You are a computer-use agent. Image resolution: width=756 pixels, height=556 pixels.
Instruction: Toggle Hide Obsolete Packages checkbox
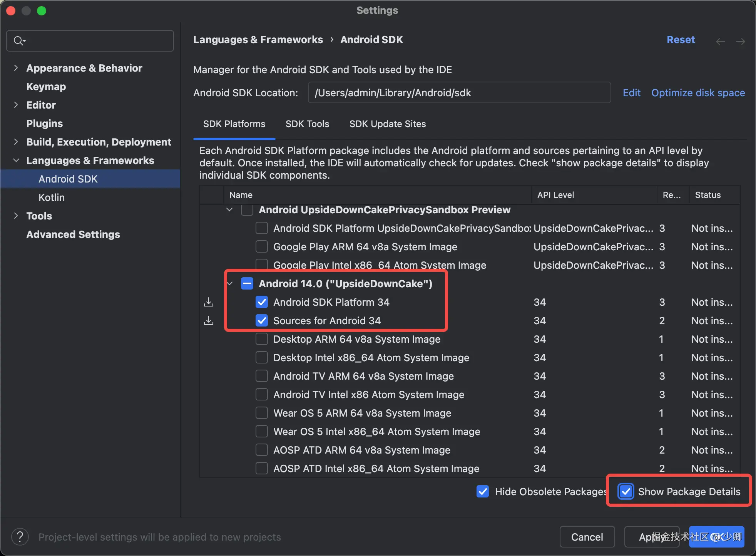click(x=483, y=492)
